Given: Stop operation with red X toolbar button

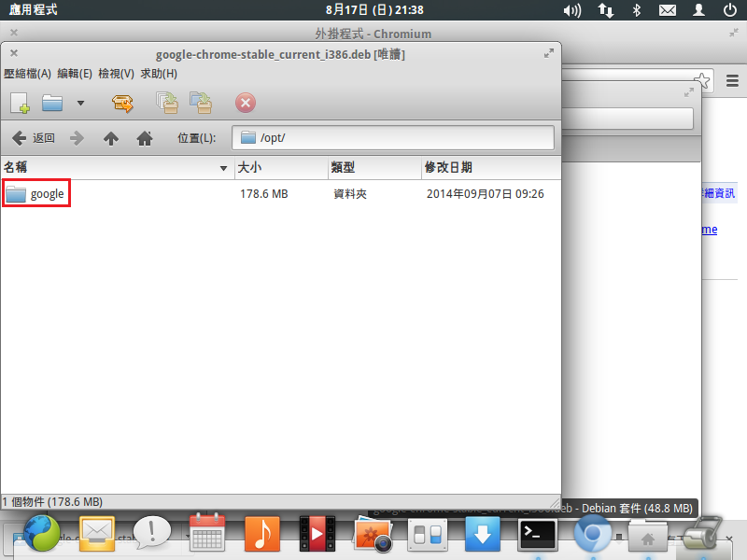Looking at the screenshot, I should click(246, 103).
